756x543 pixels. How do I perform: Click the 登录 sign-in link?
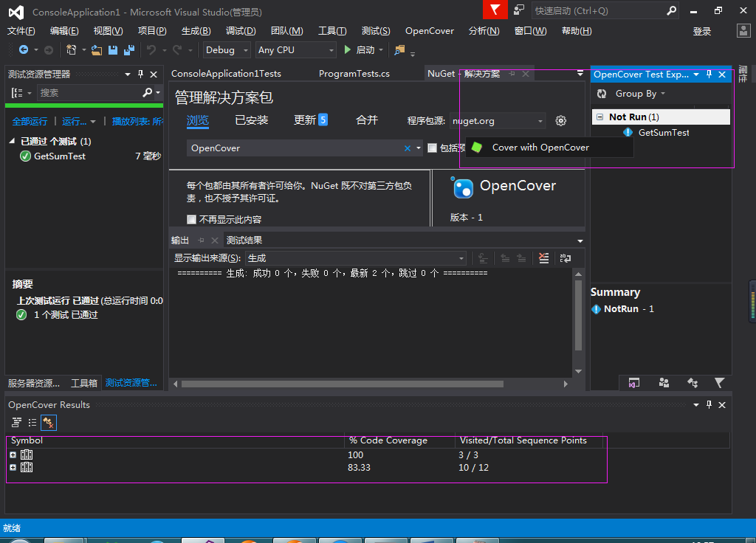point(701,31)
